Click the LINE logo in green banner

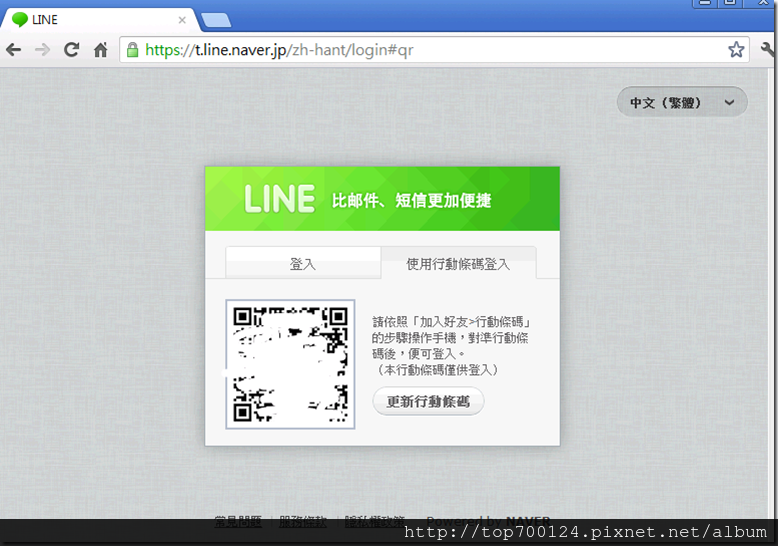pos(279,199)
